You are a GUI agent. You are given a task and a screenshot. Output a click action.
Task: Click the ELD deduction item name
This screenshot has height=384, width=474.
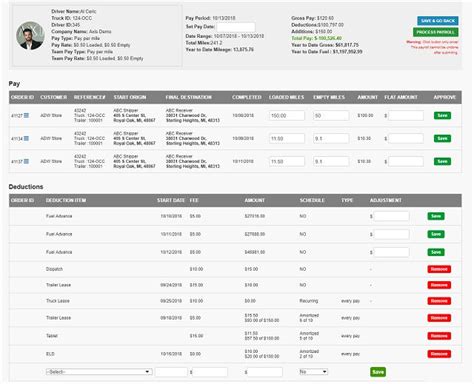click(50, 354)
